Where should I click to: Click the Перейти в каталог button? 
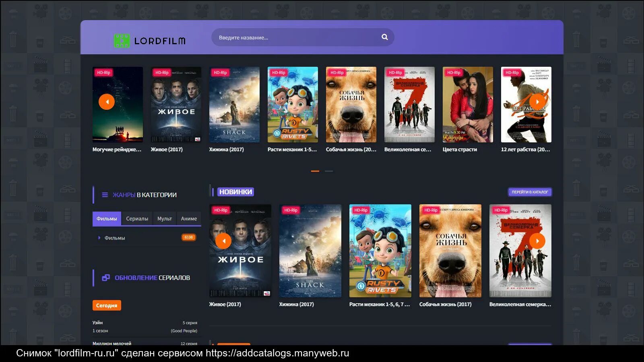click(x=530, y=192)
